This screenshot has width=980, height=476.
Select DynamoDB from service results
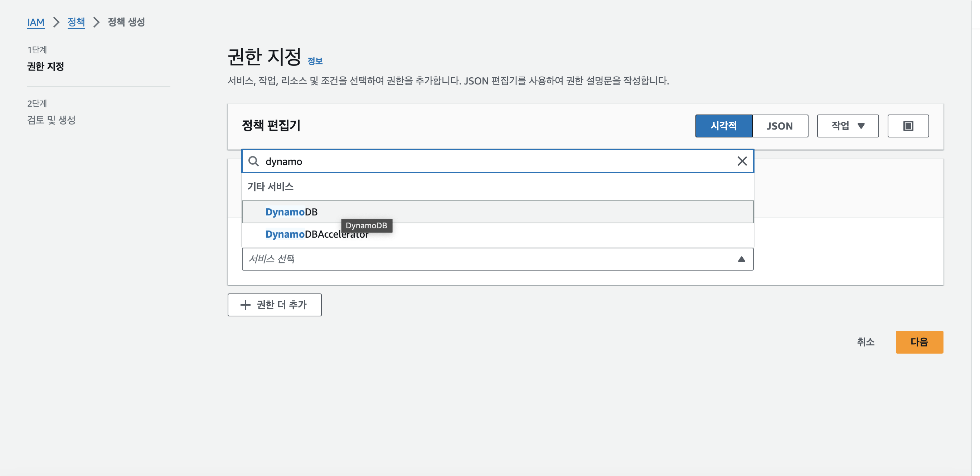click(x=498, y=212)
